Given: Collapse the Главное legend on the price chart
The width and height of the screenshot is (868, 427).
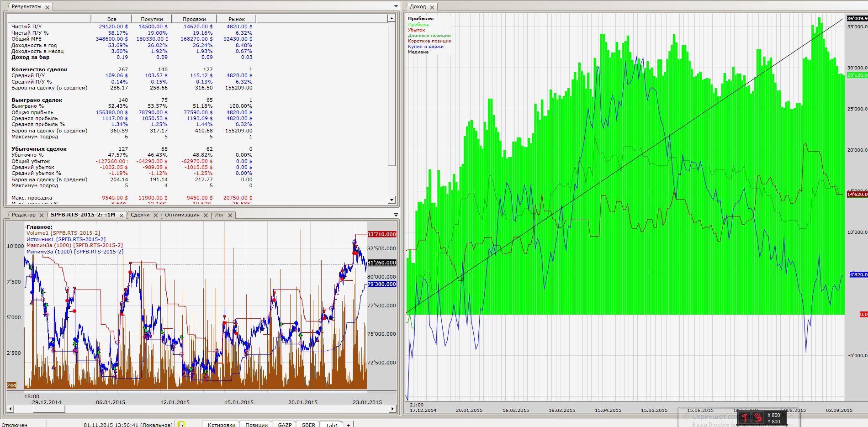Looking at the screenshot, I should pyautogui.click(x=25, y=227).
